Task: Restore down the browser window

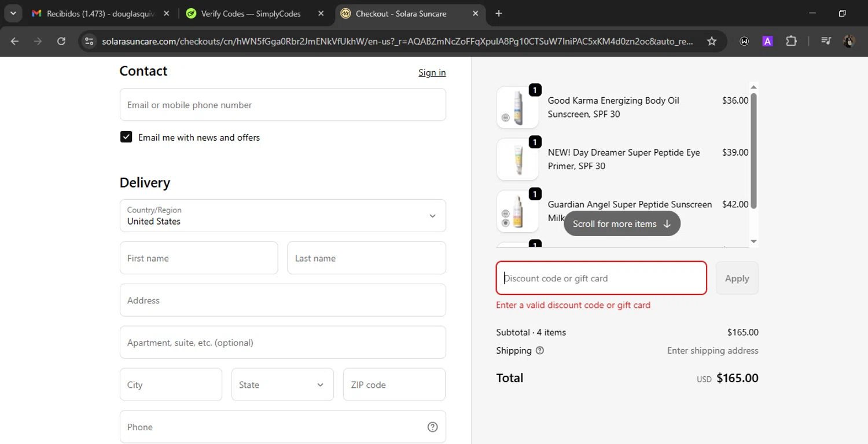Action: (x=843, y=13)
